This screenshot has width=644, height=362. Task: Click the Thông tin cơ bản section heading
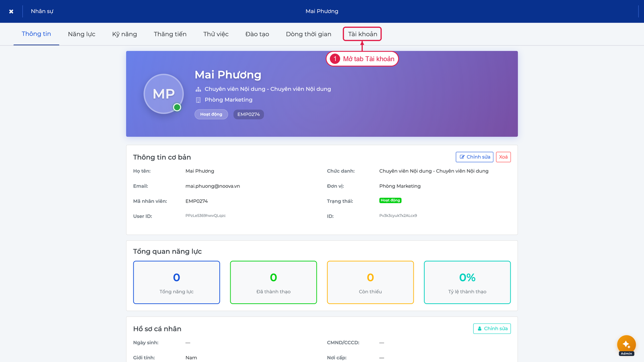(162, 157)
